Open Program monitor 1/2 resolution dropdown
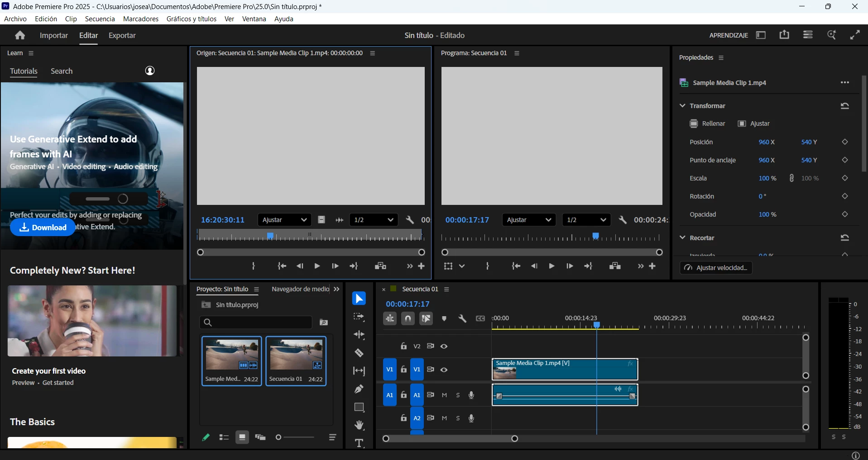The image size is (868, 460). click(x=586, y=220)
